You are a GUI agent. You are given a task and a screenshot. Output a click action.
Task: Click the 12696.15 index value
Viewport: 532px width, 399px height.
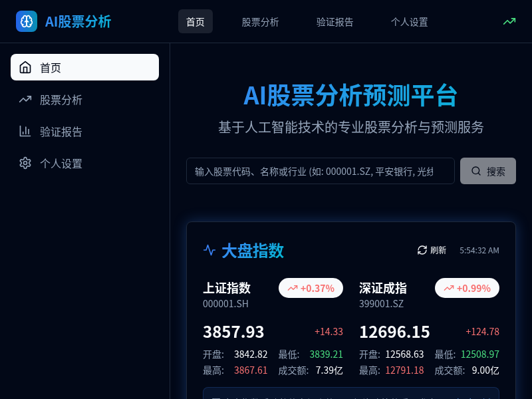point(394,332)
